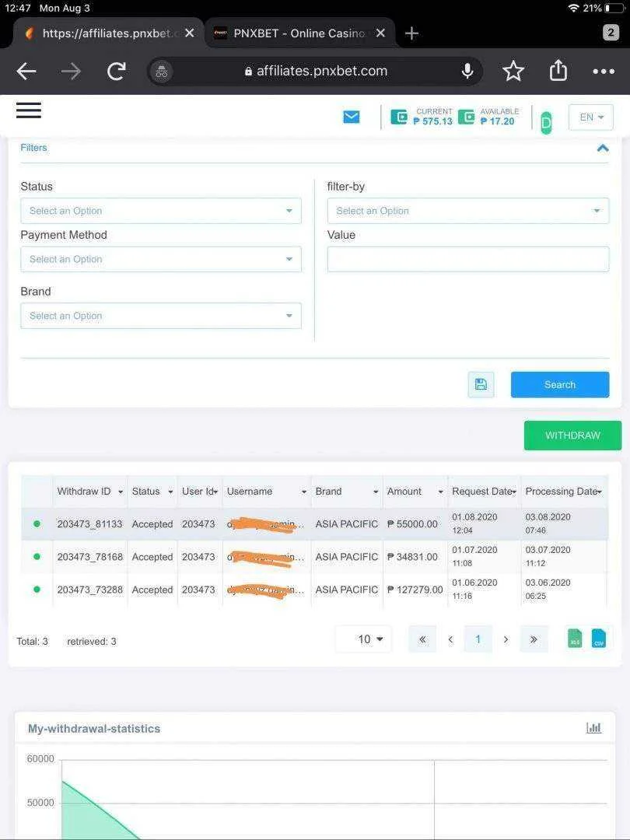Click the My-withdrawal-statistics title

(94, 729)
